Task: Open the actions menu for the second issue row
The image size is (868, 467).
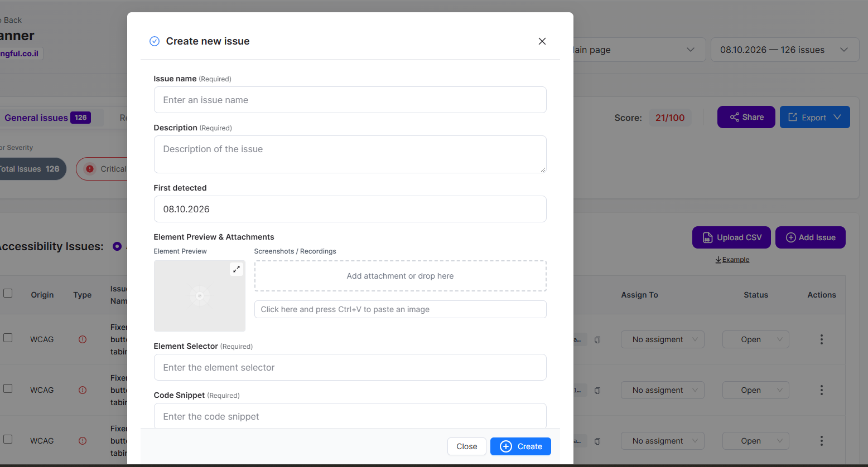Action: click(821, 390)
